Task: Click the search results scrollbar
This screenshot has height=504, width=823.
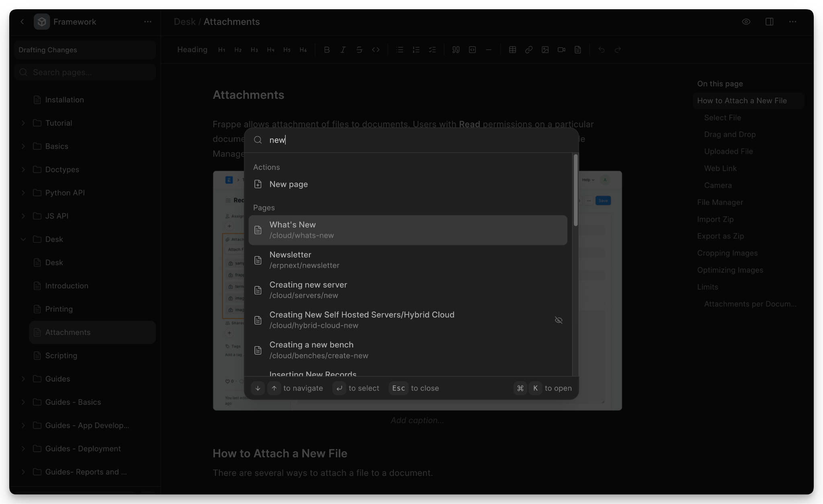Action: [575, 190]
